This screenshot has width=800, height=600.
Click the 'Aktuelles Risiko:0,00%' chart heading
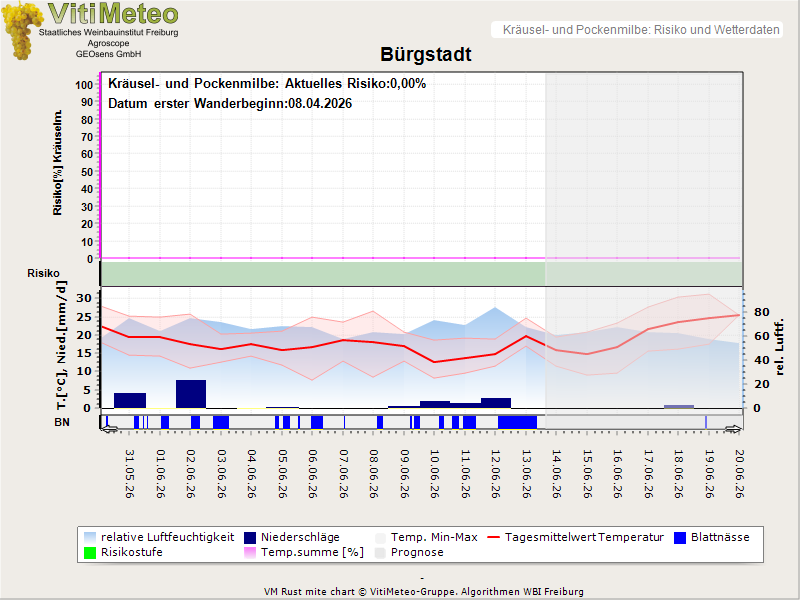[355, 83]
